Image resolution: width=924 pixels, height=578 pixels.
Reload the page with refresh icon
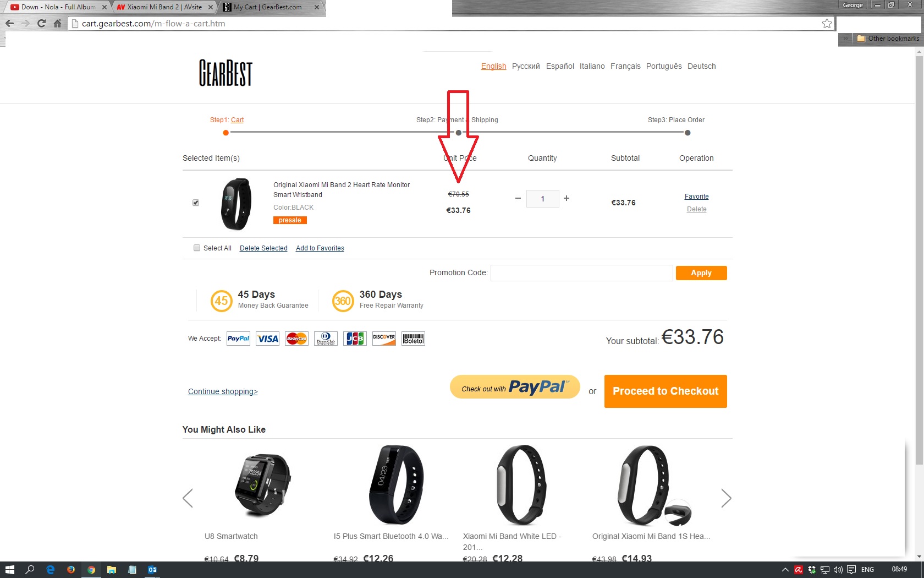coord(41,23)
